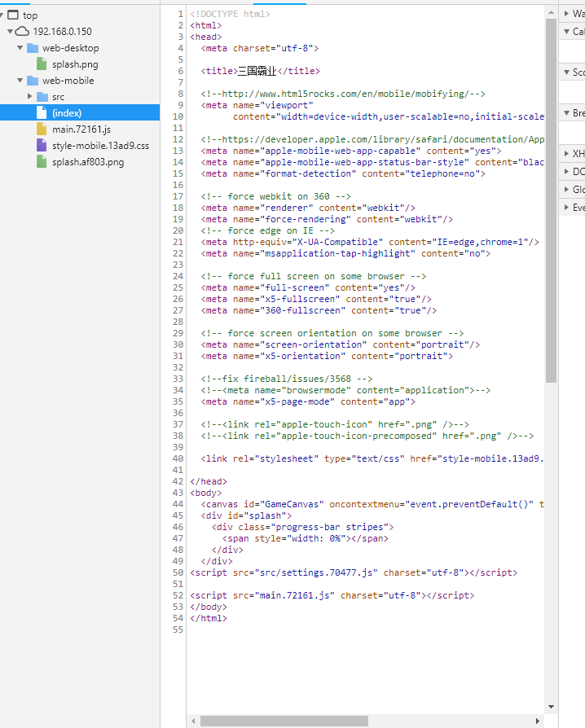Click the main.72161.js script file icon
The image size is (585, 728).
click(42, 129)
